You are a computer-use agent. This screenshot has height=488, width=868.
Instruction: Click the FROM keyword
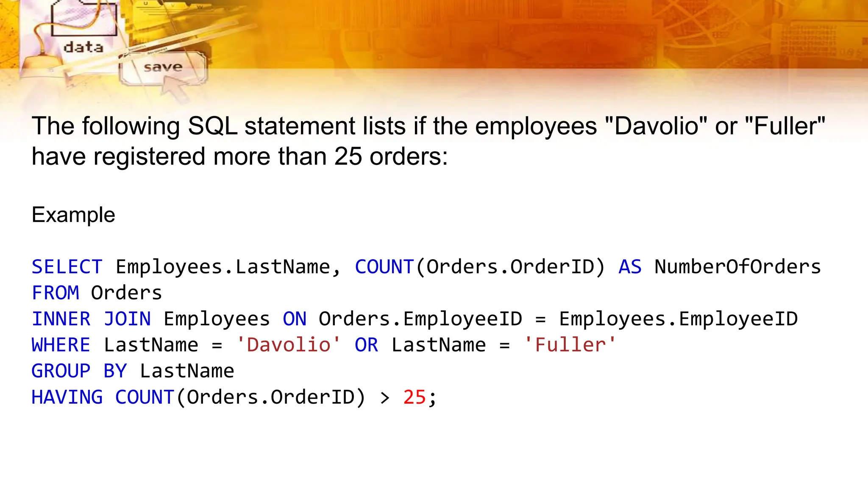point(56,293)
